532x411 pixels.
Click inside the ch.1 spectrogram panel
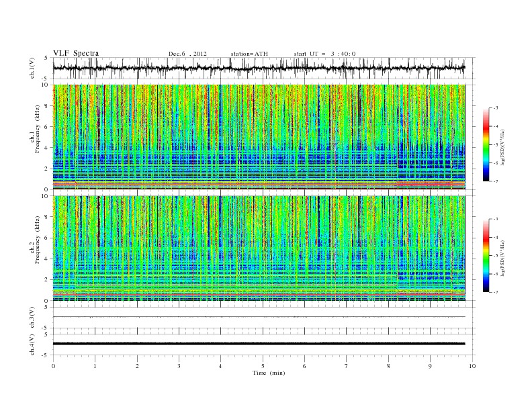click(259, 137)
